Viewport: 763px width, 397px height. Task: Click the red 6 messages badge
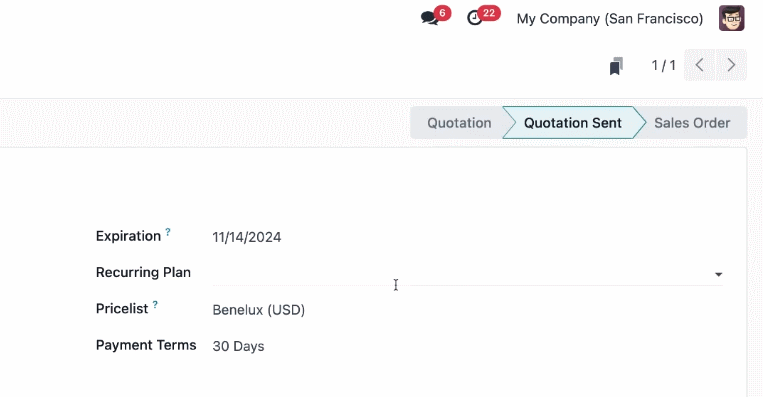[442, 13]
